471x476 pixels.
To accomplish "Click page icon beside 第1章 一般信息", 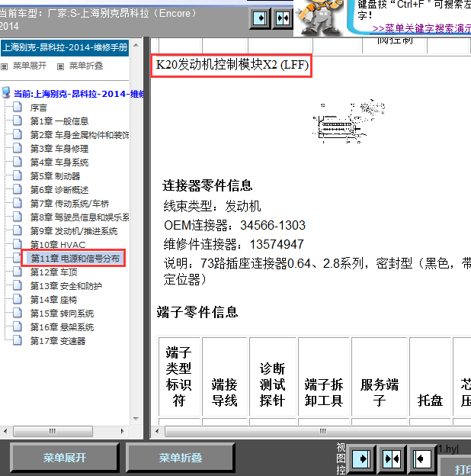I will tap(18, 121).
